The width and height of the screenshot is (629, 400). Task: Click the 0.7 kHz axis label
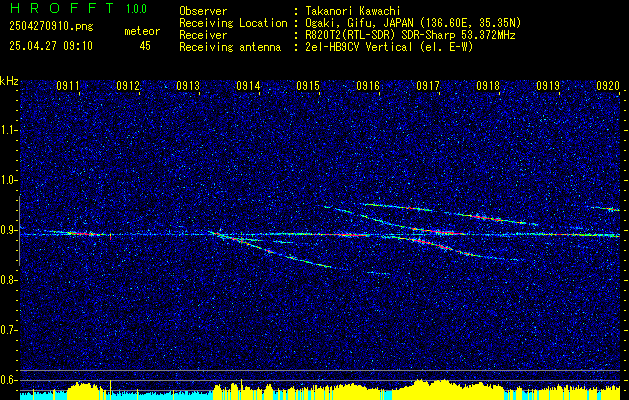[8, 330]
